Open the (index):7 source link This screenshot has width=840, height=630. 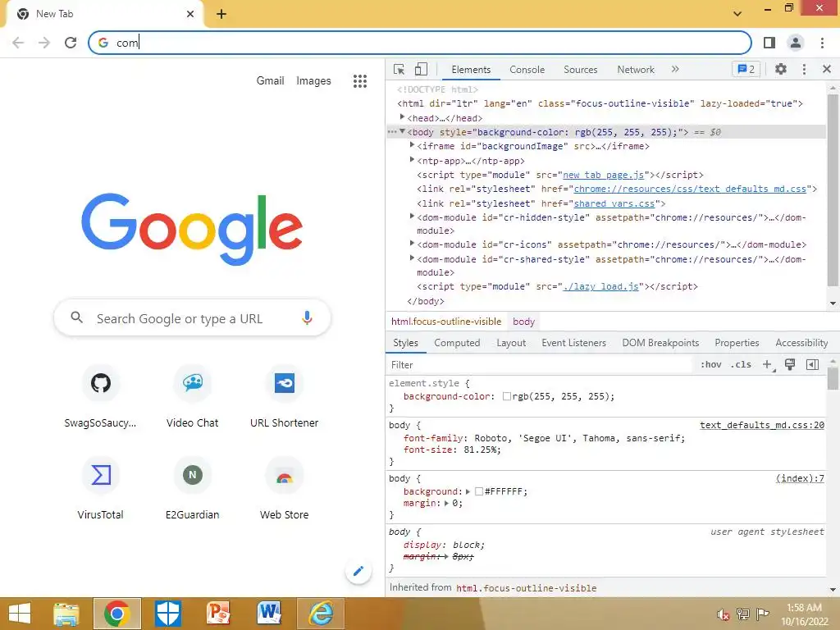click(x=800, y=478)
